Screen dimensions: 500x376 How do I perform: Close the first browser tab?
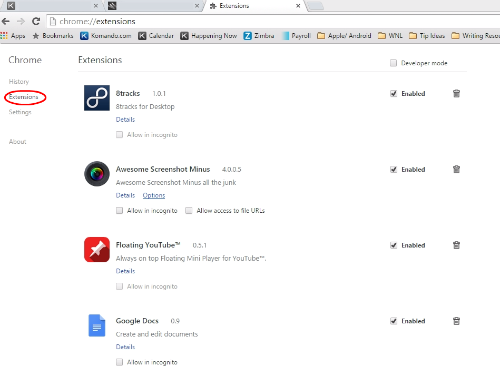(95, 6)
